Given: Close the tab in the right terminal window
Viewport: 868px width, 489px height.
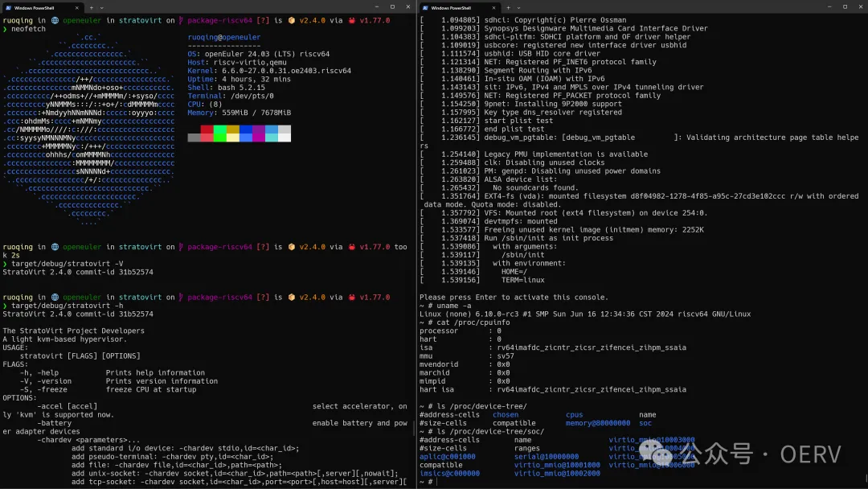Looking at the screenshot, I should 493,7.
